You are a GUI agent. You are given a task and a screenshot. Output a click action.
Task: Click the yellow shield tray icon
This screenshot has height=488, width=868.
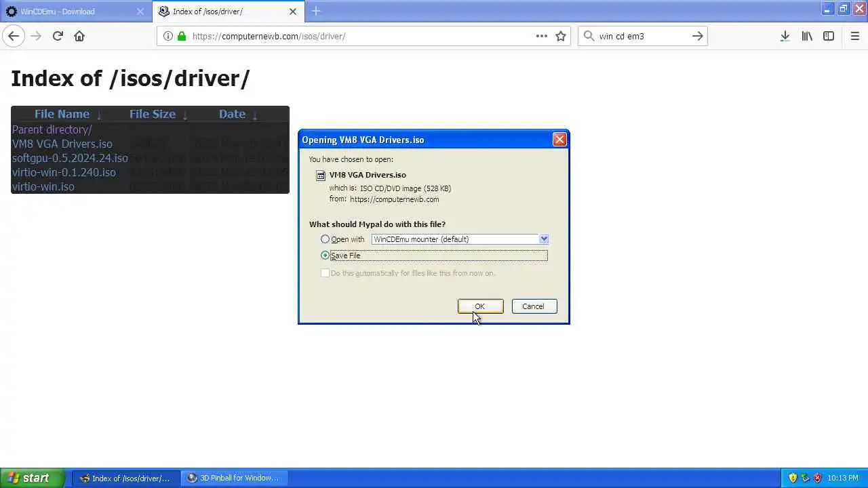(793, 478)
